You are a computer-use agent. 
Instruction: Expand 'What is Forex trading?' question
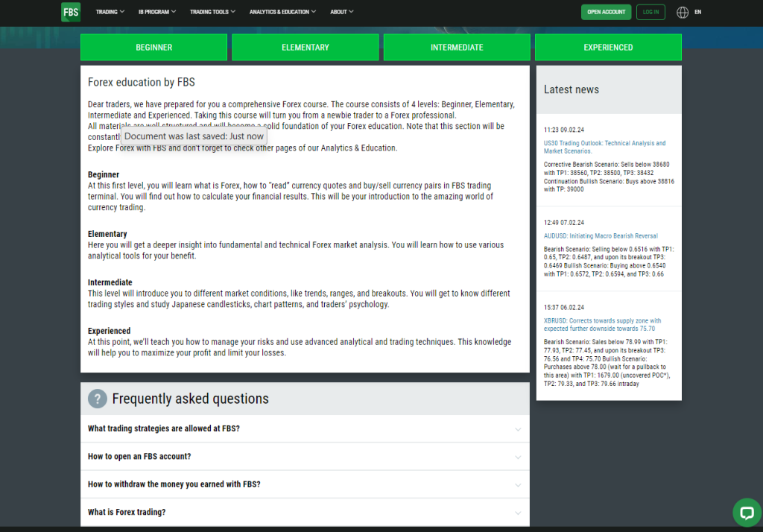pyautogui.click(x=127, y=512)
